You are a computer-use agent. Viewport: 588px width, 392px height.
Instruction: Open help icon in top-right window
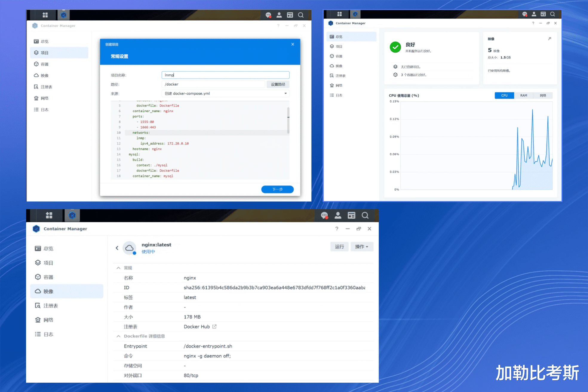pos(533,23)
